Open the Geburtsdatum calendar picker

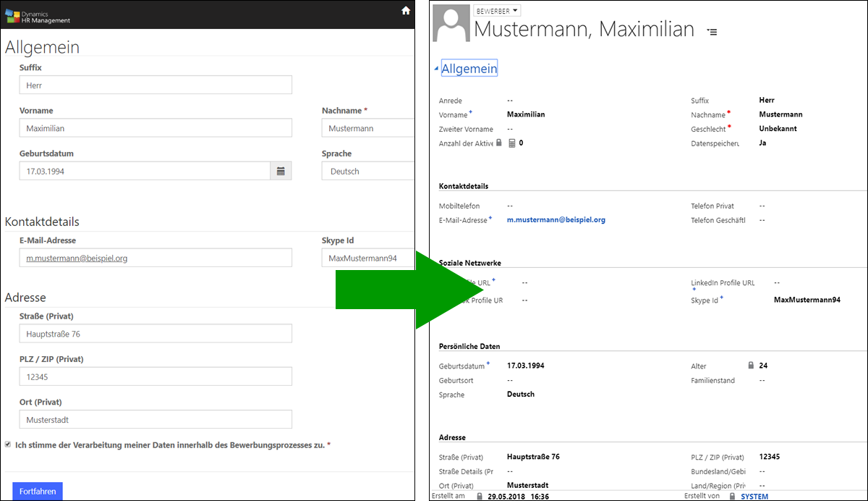coord(281,171)
